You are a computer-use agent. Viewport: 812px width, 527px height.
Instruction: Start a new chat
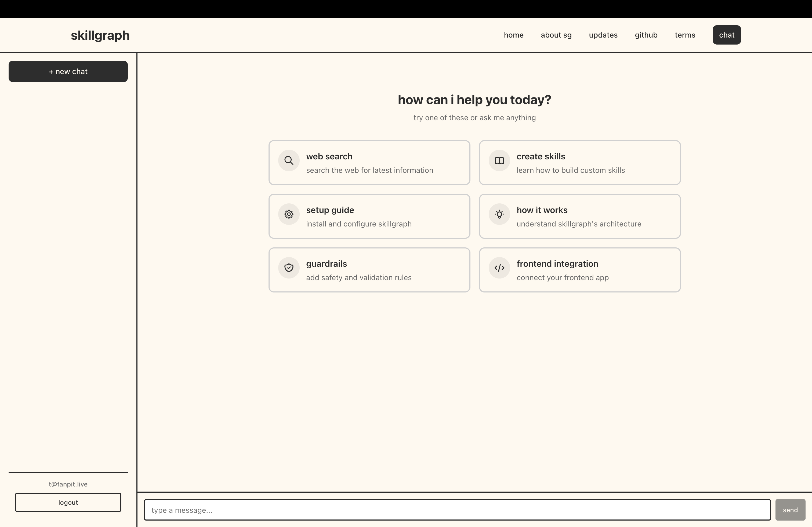[x=68, y=71]
